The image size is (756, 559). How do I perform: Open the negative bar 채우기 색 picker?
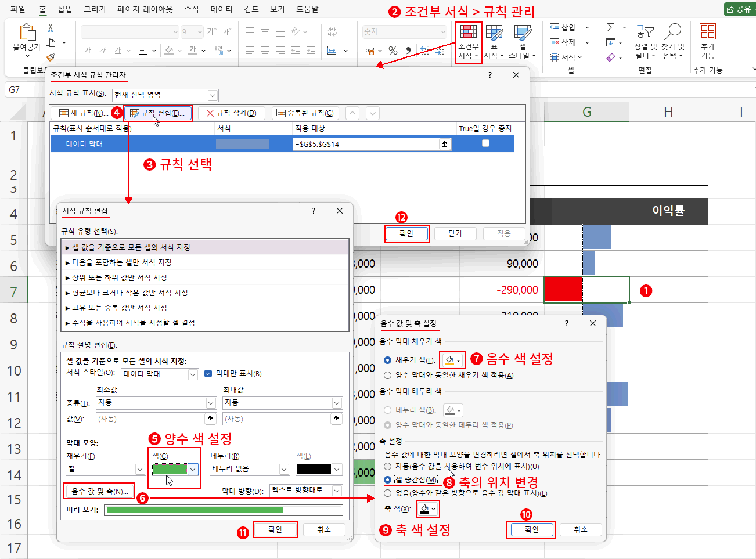(452, 360)
